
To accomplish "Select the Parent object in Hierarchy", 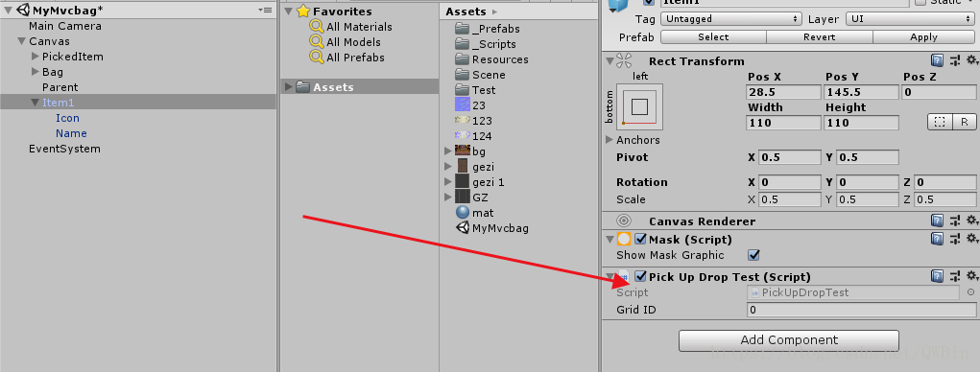I will pyautogui.click(x=60, y=87).
